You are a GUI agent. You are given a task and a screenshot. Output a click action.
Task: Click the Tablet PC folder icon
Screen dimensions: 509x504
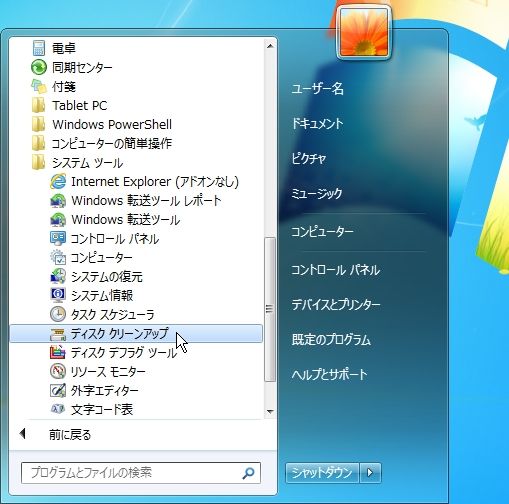pos(39,105)
